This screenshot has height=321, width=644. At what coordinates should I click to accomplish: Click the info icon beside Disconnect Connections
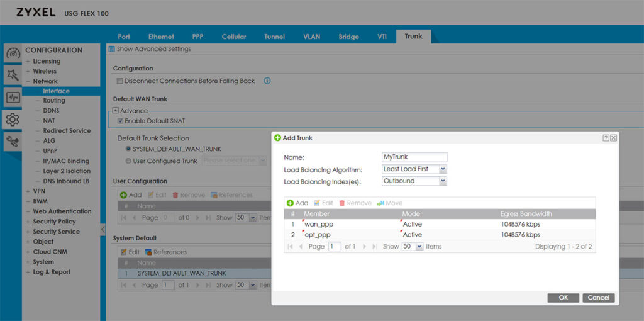[267, 81]
